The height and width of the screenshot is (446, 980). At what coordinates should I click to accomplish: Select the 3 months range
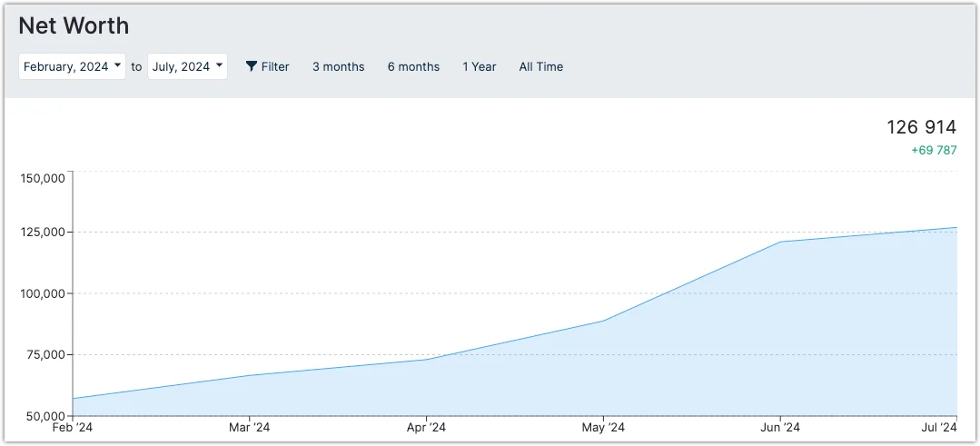click(x=338, y=66)
